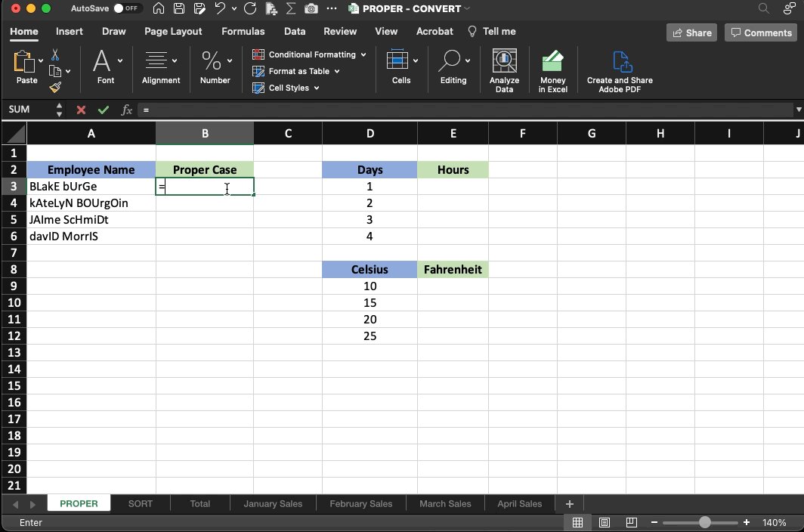Switch to the April Sales sheet tab
This screenshot has height=532, width=804.
[x=519, y=504]
